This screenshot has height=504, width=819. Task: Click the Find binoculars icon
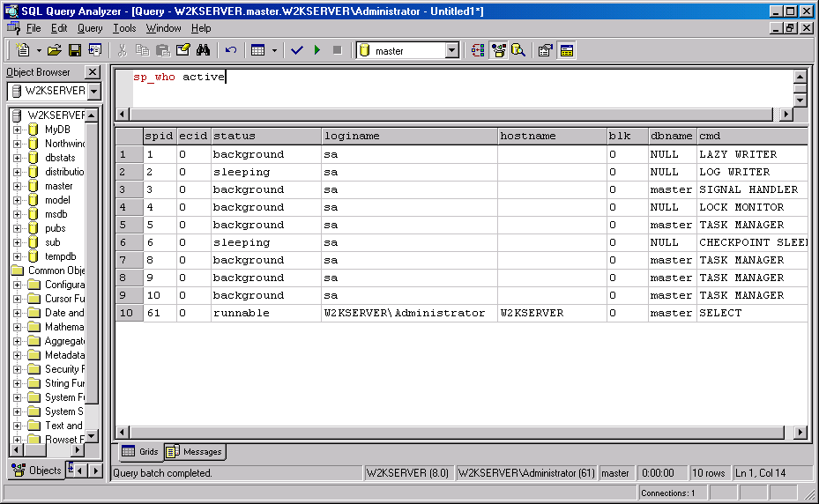203,51
